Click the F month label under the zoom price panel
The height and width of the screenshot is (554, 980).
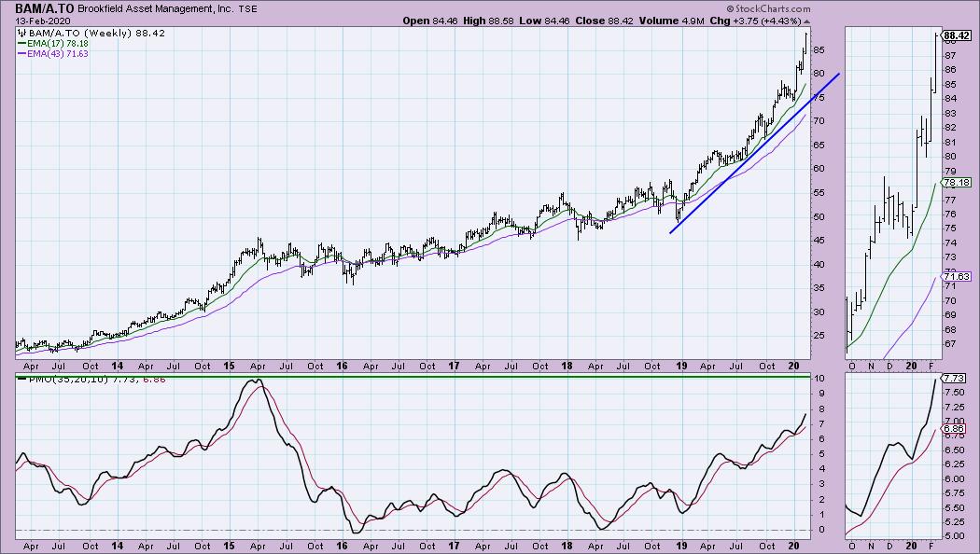(x=931, y=366)
